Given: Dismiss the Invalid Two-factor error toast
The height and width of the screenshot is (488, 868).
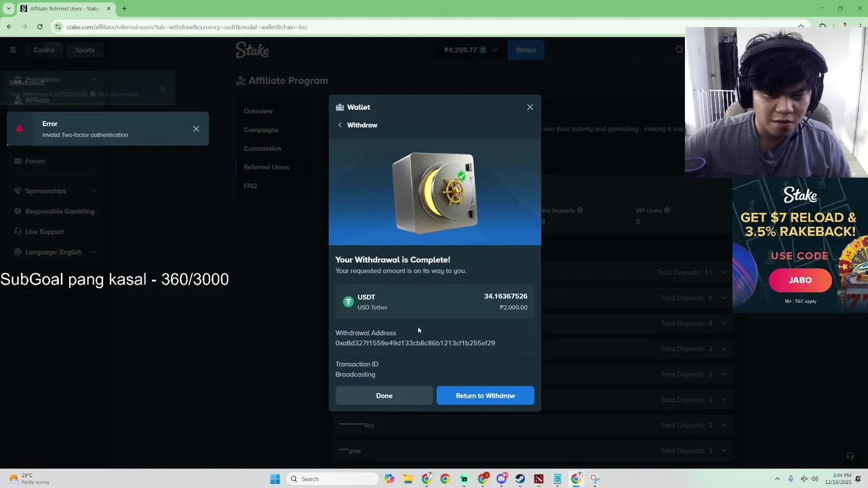Looking at the screenshot, I should click(x=196, y=129).
